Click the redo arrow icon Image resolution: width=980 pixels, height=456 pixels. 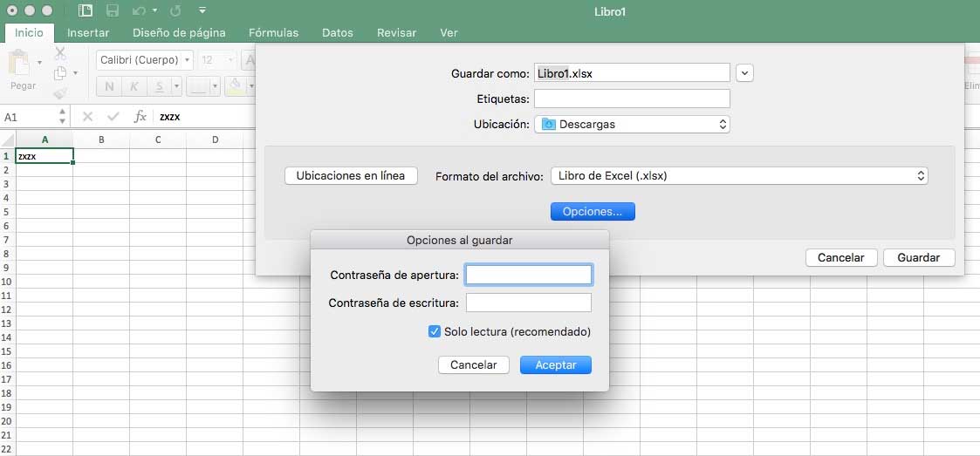coord(175,11)
